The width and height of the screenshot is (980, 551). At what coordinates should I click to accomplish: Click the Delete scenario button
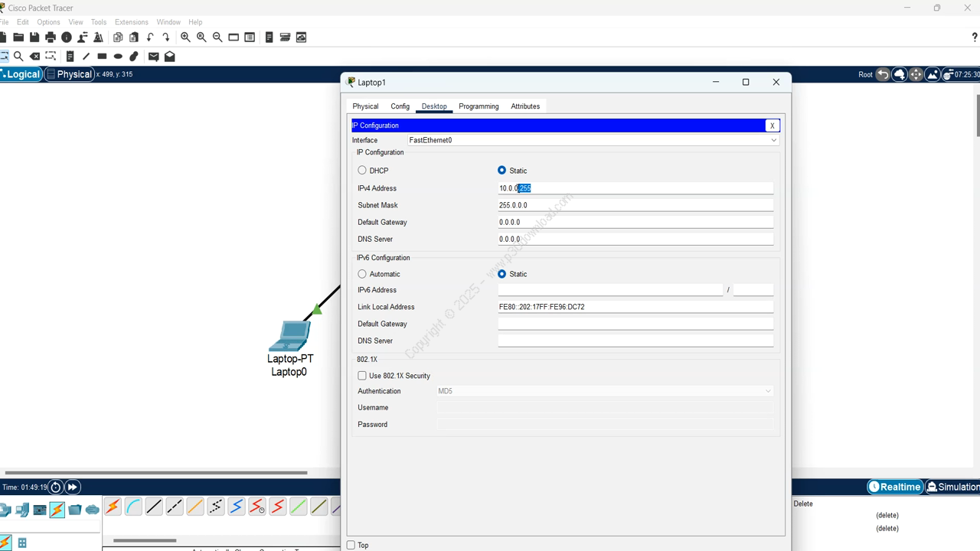point(803,504)
